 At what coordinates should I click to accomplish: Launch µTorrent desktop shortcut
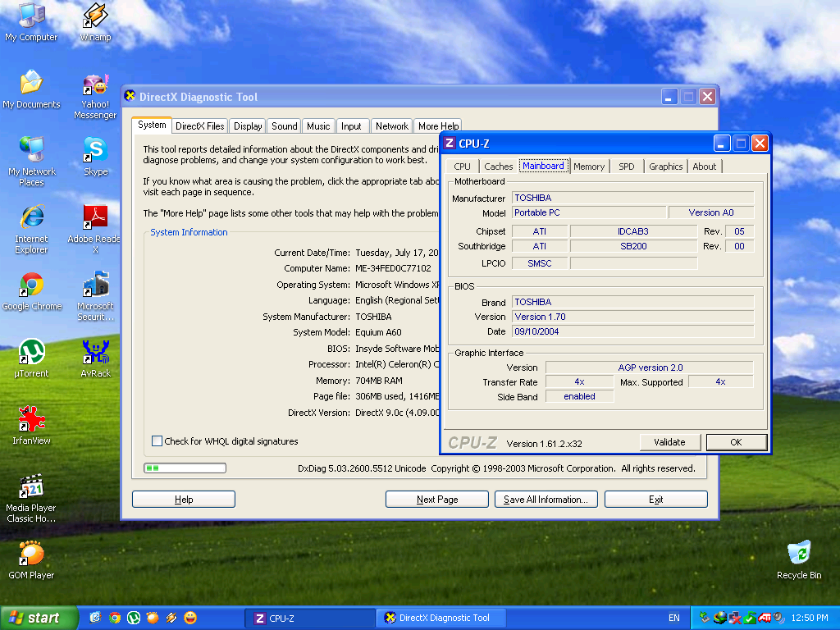tap(31, 358)
